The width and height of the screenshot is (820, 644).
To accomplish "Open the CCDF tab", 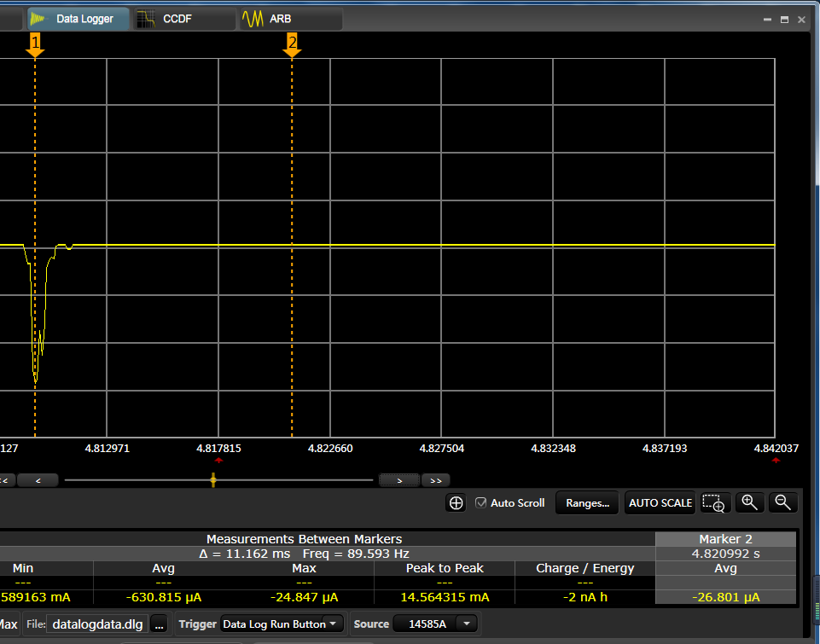I will tap(184, 19).
